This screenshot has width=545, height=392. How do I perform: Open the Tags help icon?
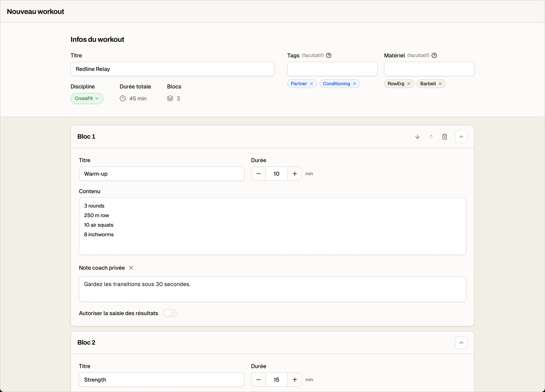click(x=329, y=56)
